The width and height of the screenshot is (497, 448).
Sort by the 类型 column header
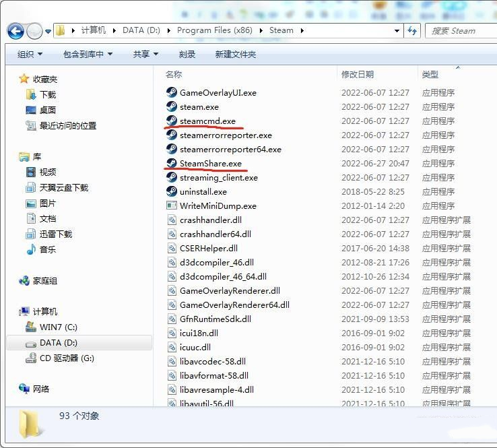[x=430, y=75]
